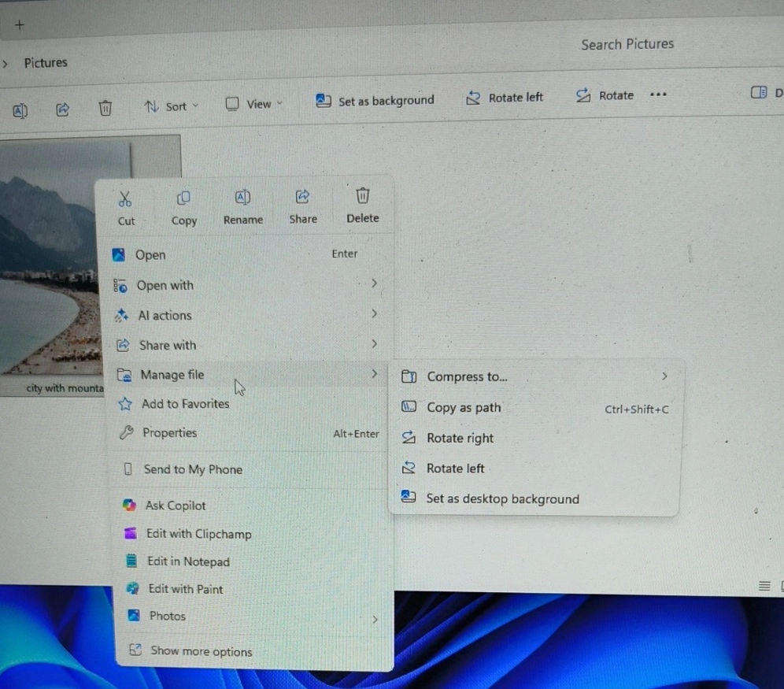Copy the selected picture

tap(183, 206)
